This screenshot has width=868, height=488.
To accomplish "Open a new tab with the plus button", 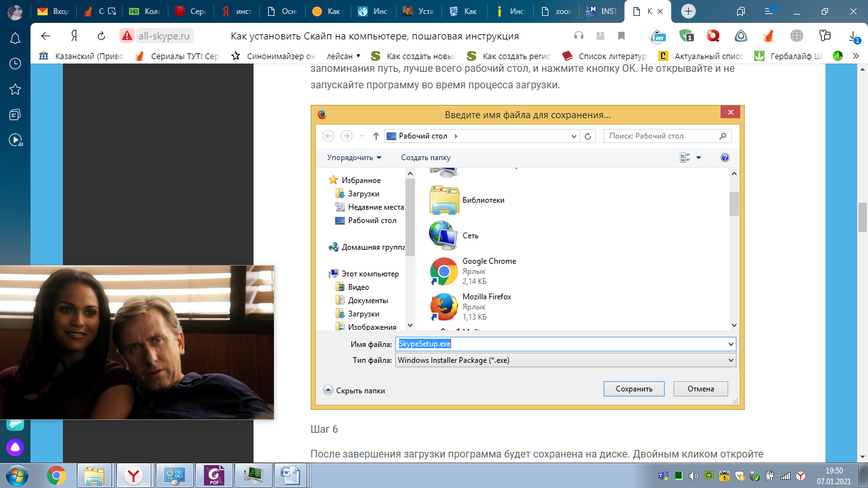I will pos(688,11).
